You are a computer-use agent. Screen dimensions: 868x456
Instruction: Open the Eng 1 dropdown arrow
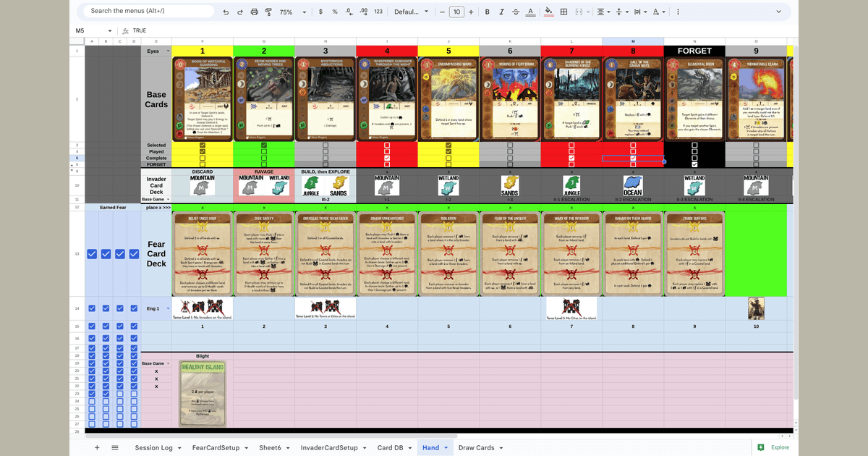169,308
